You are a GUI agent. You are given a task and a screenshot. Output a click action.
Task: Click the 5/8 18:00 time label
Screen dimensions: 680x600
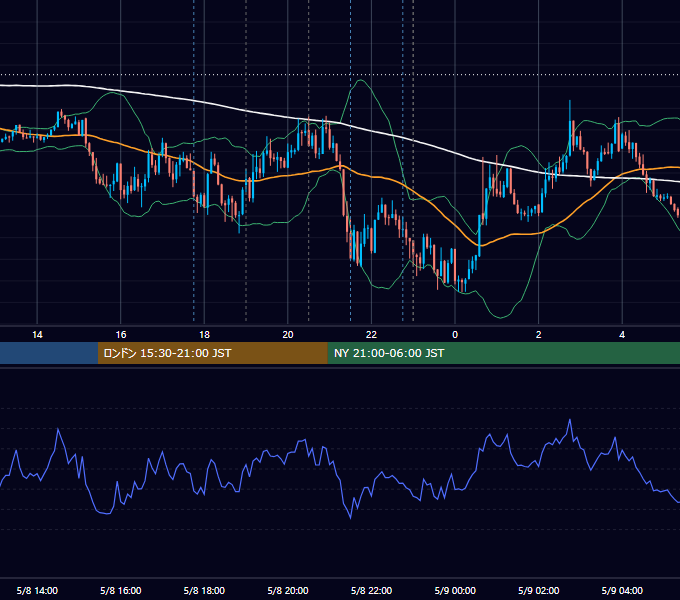[204, 590]
